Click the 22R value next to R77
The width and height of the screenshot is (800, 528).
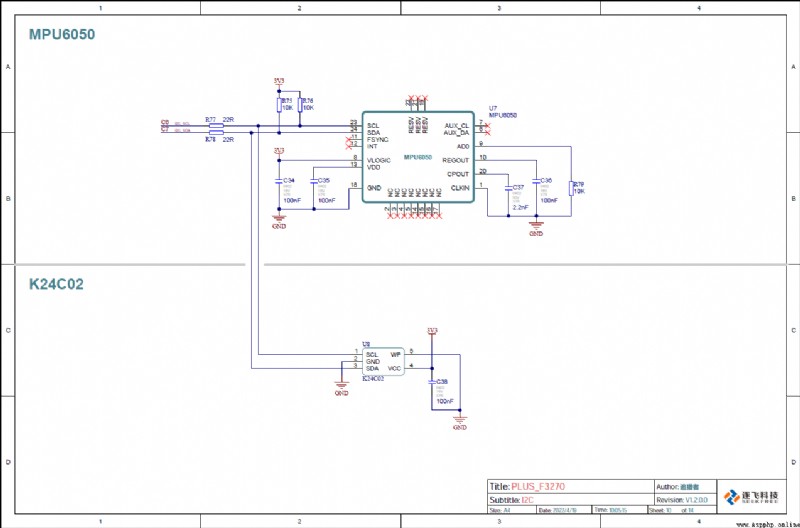coord(228,120)
